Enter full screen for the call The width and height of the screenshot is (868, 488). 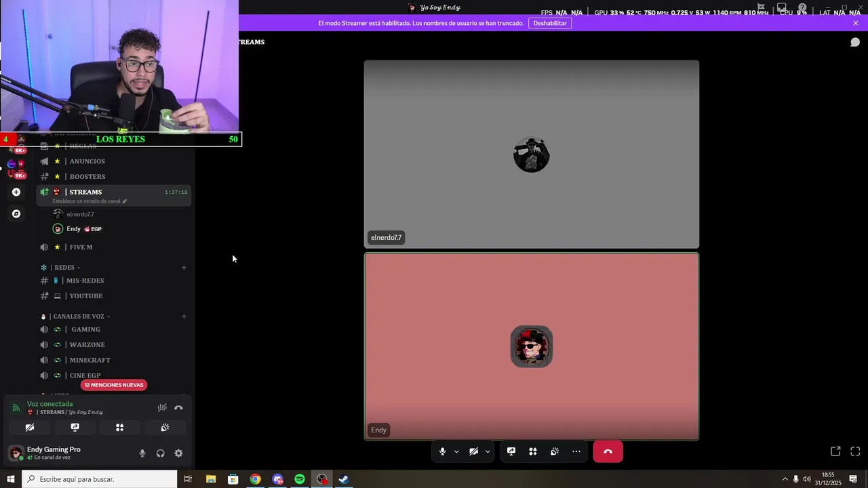[855, 451]
